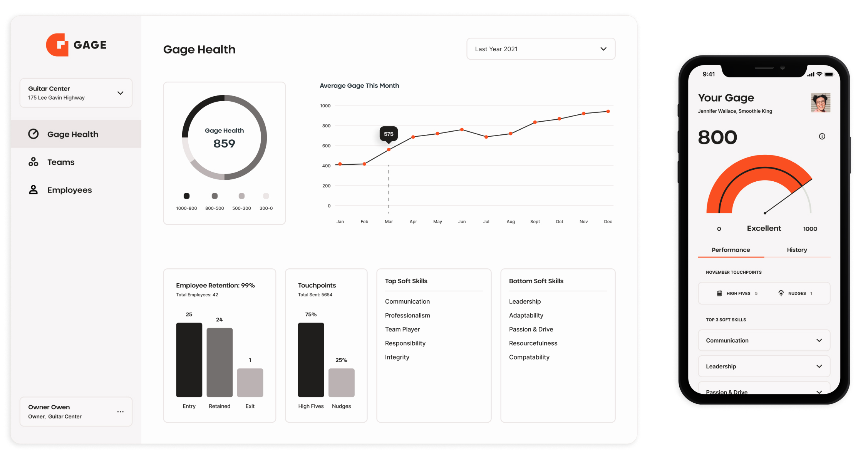Select the Gage Health menu item
The width and height of the screenshot is (868, 455).
click(x=74, y=134)
